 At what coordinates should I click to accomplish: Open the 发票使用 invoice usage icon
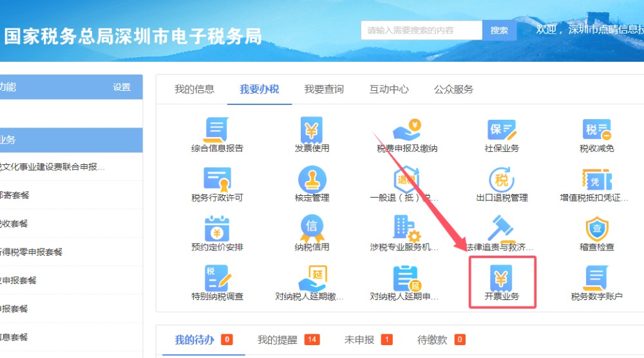pos(312,130)
